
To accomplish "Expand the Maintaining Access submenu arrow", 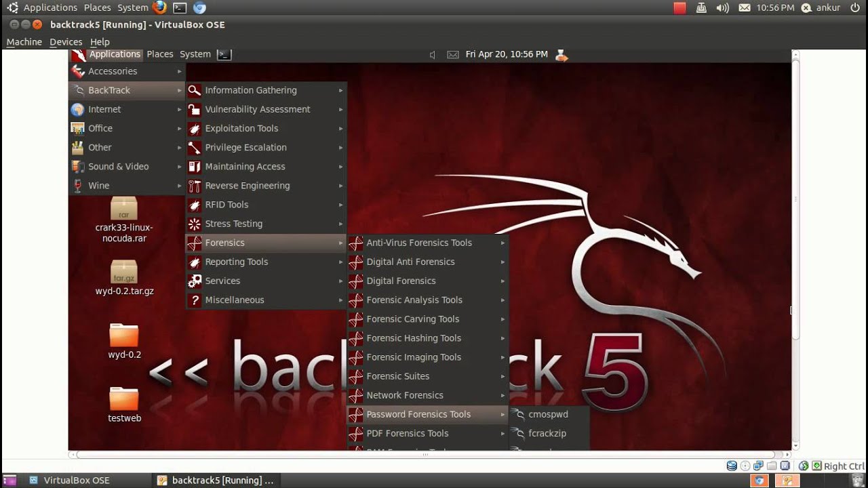I will pyautogui.click(x=341, y=166).
